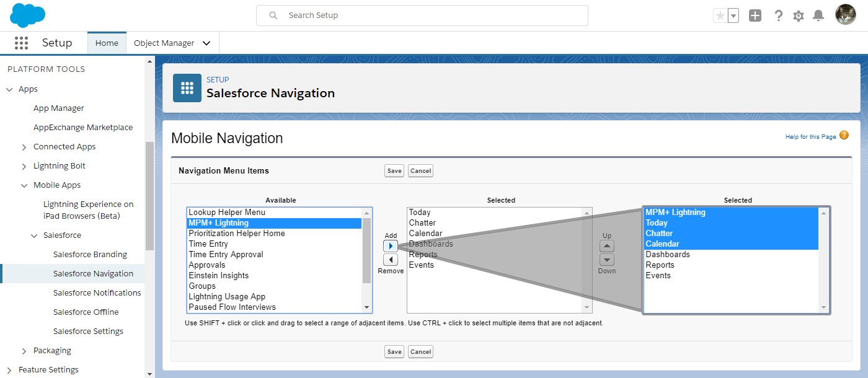The width and height of the screenshot is (868, 378).
Task: Open the App Launcher waffle icon
Action: (21, 42)
